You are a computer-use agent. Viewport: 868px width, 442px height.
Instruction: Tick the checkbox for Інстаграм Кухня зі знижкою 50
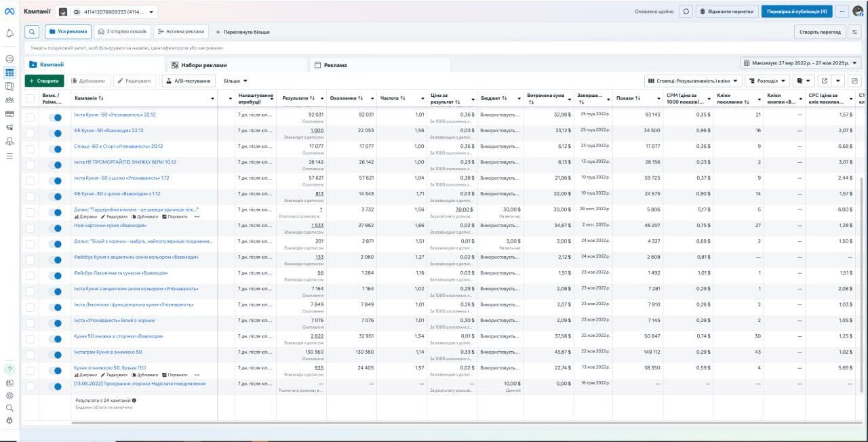(x=30, y=353)
